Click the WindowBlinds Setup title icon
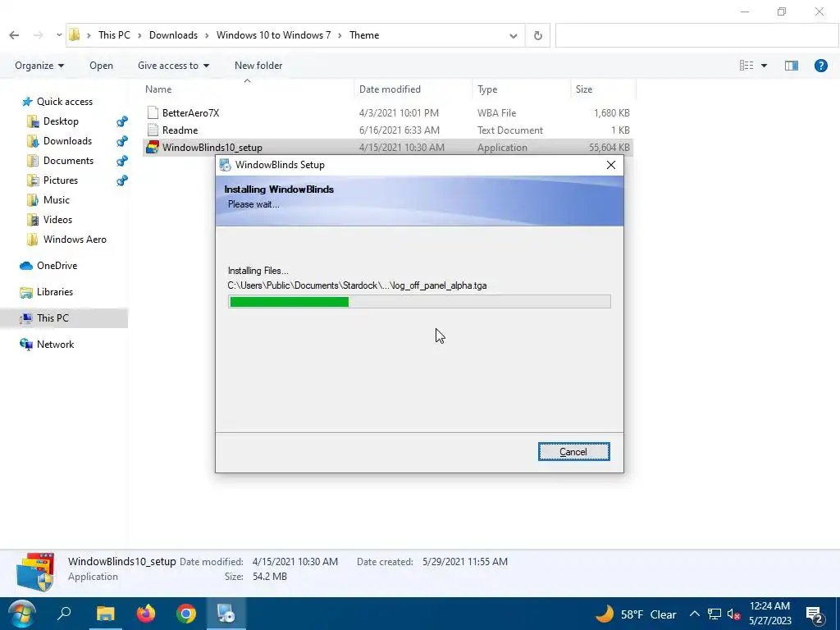This screenshot has width=840, height=630. pos(226,165)
